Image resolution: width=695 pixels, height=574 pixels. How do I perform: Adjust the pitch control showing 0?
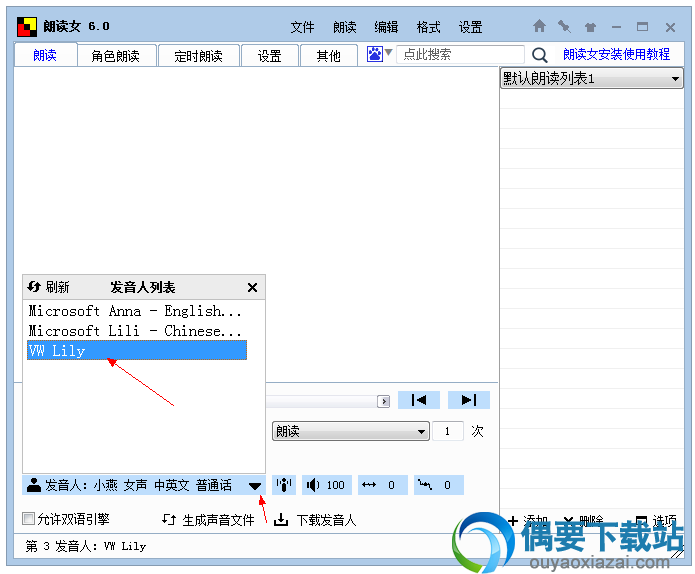pyautogui.click(x=439, y=485)
